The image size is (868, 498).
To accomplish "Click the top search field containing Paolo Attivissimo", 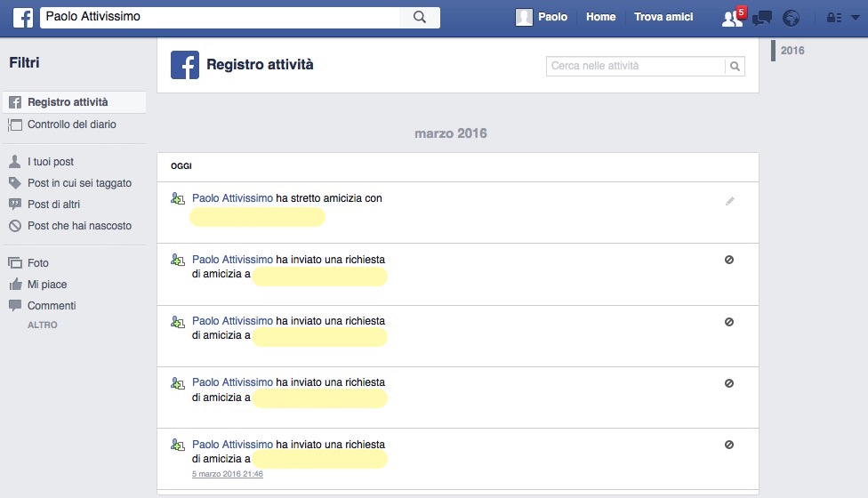I will pos(220,17).
